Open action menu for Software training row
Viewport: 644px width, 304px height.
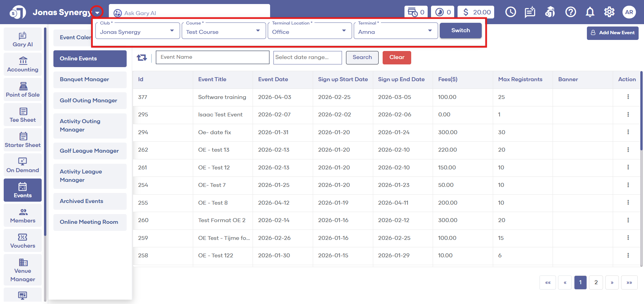(x=628, y=97)
